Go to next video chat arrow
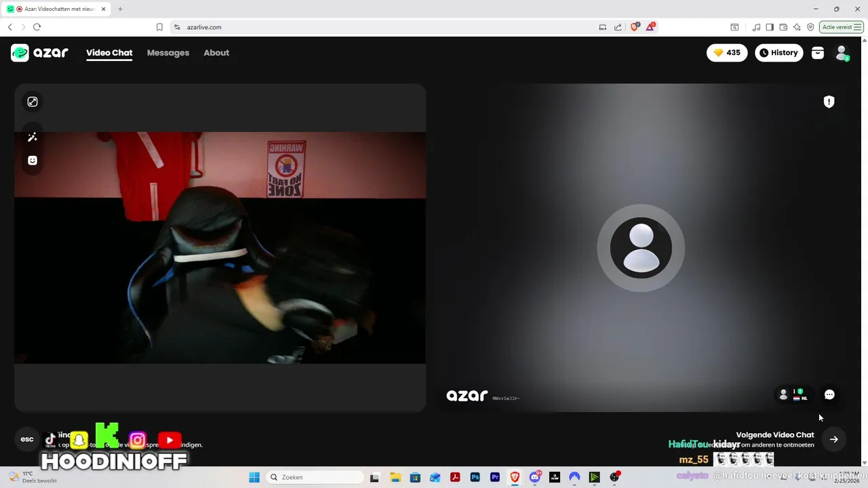 (x=834, y=439)
